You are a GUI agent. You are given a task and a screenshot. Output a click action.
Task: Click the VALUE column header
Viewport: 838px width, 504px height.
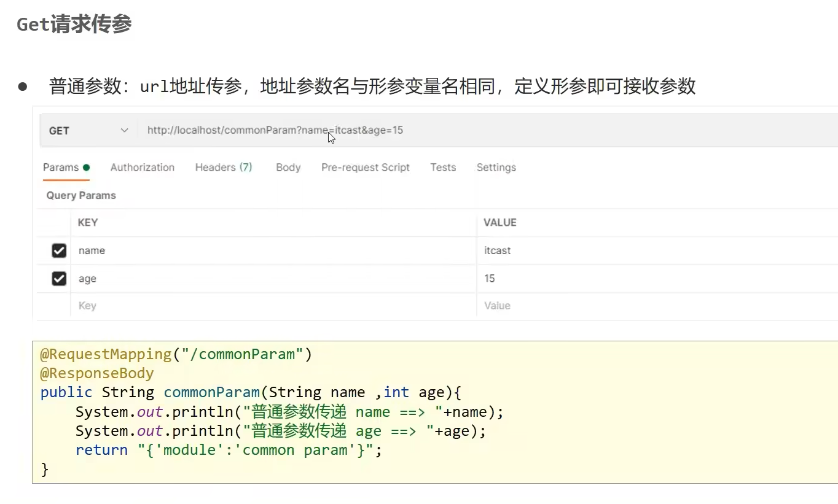point(499,222)
